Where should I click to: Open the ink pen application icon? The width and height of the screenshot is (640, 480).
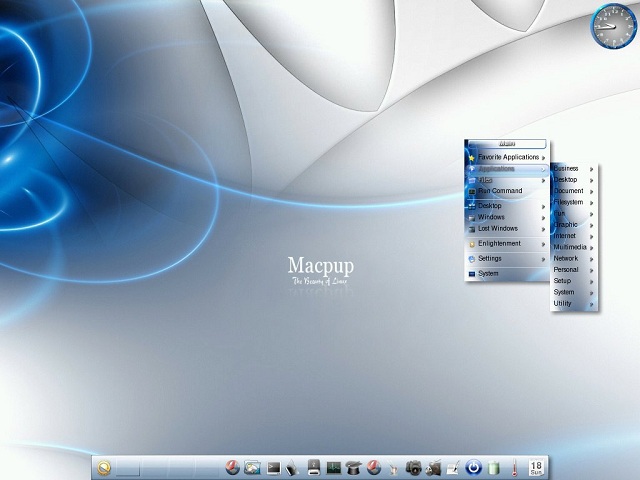click(x=292, y=468)
